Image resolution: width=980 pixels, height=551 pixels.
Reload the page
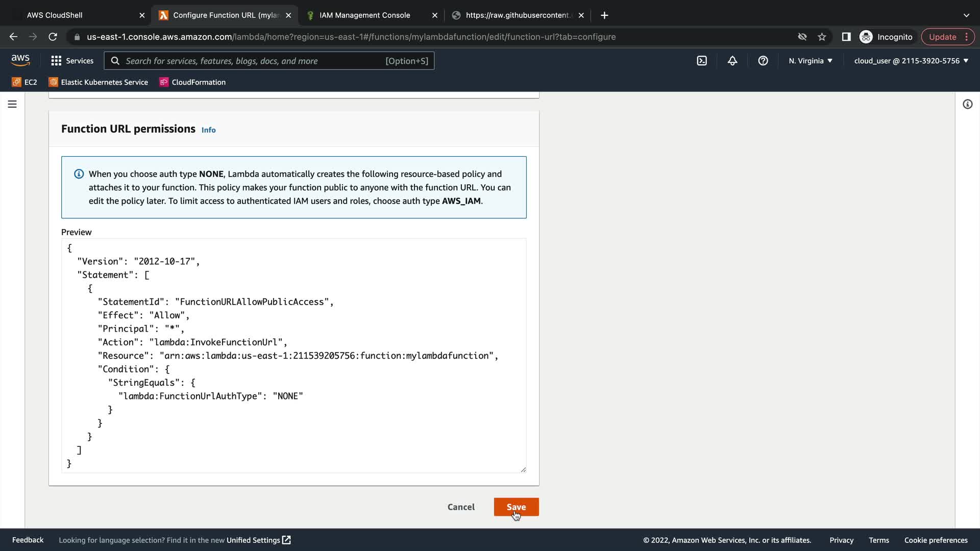pyautogui.click(x=53, y=37)
